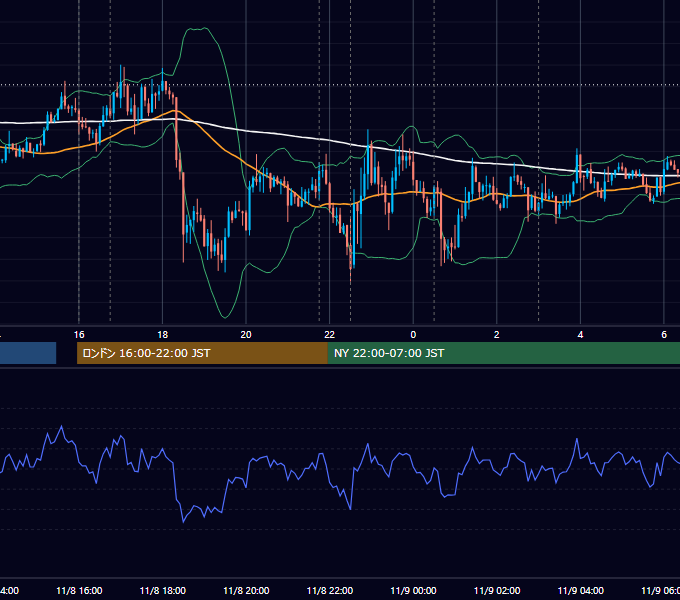The image size is (680, 600).
Task: Click the NY 22:00-07:00 JST session bar
Action: pos(504,353)
